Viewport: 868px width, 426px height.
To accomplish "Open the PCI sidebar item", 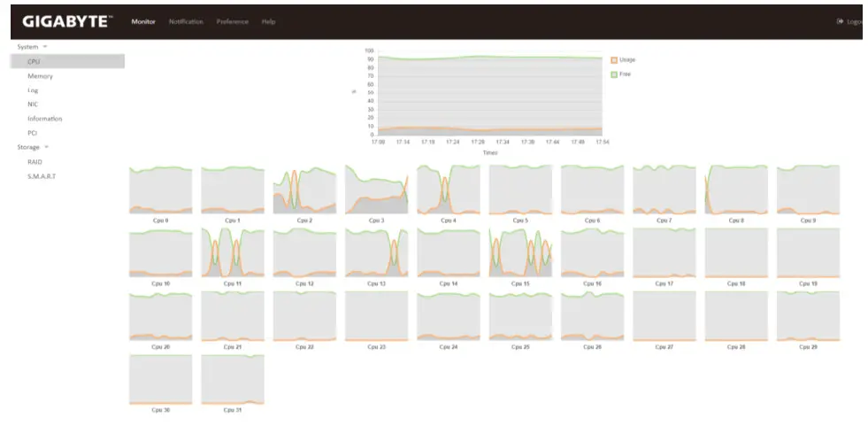I will click(32, 133).
